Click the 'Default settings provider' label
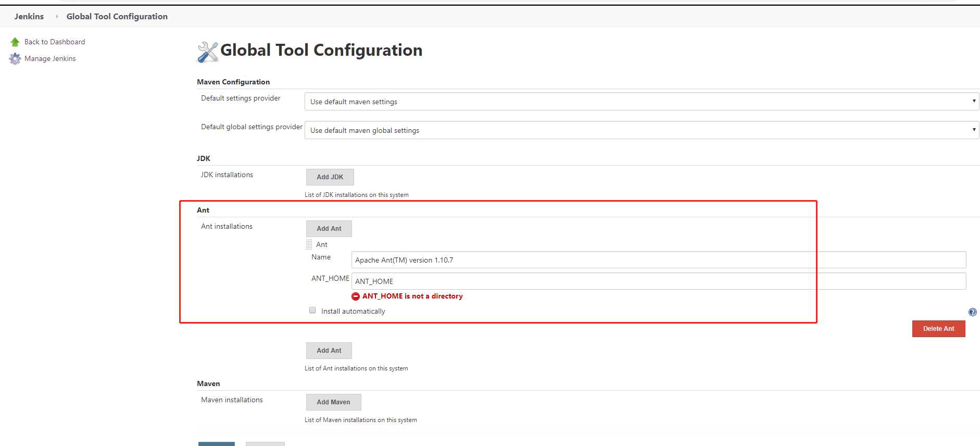Image resolution: width=980 pixels, height=446 pixels. 241,98
